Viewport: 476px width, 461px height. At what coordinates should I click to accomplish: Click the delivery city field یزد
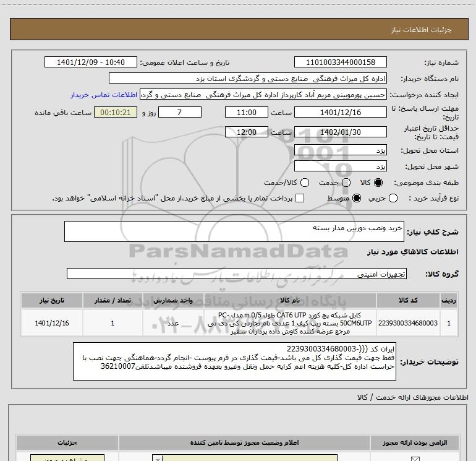tap(340, 166)
